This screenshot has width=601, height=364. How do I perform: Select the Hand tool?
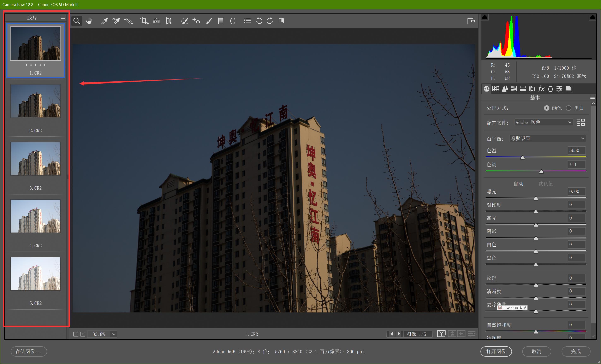point(89,21)
